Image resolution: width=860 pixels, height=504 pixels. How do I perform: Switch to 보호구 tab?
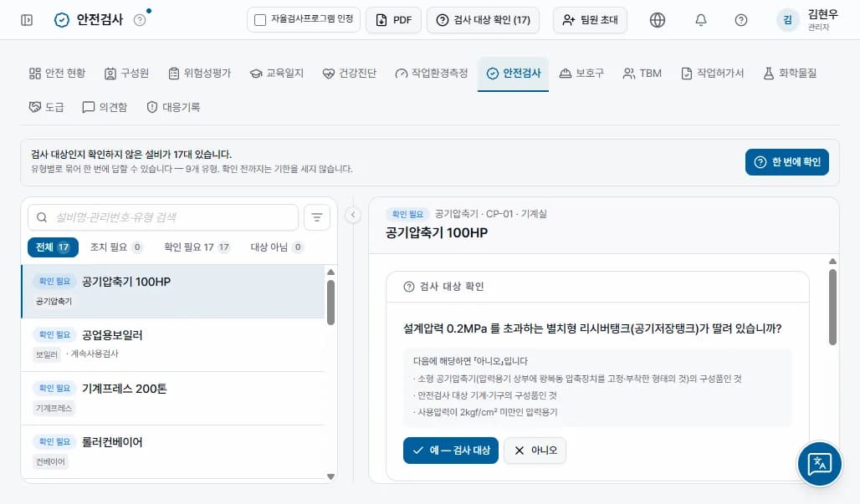click(x=582, y=74)
